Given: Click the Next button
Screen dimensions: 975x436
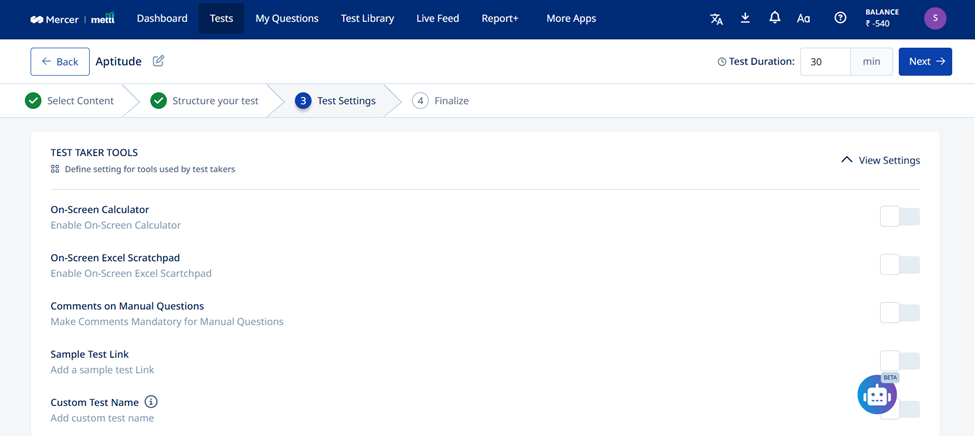Looking at the screenshot, I should (925, 62).
